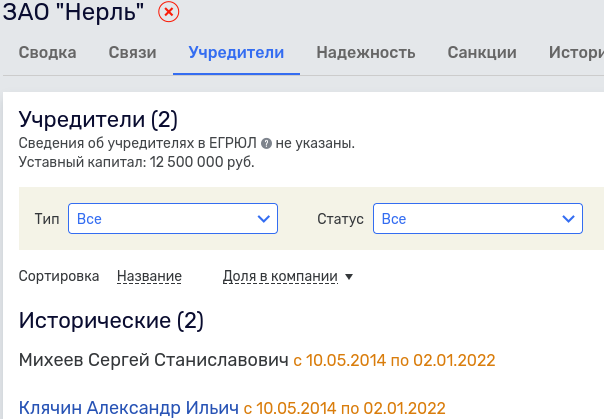Viewport: 604px width, 419px height.
Task: Open the partially visible История tab
Action: [x=576, y=52]
